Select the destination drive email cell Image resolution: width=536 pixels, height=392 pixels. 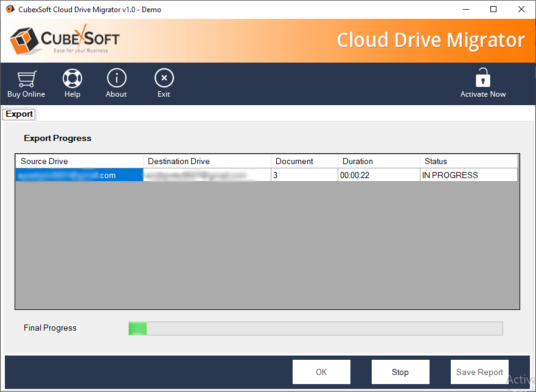pos(207,175)
